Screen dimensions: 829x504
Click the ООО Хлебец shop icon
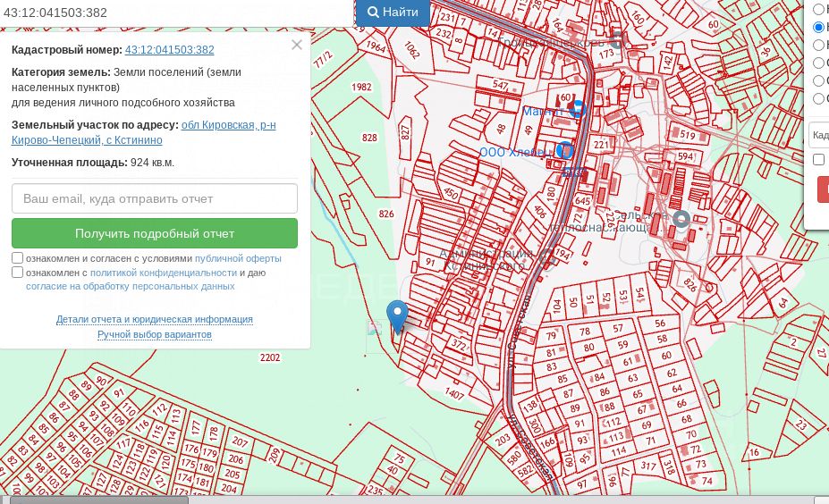click(564, 151)
